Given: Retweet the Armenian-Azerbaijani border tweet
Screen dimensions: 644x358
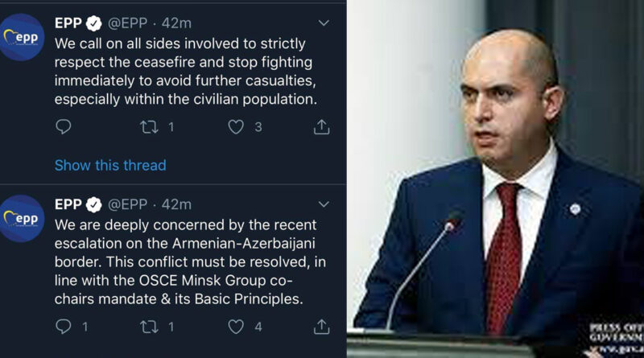Looking at the screenshot, I should [x=150, y=326].
